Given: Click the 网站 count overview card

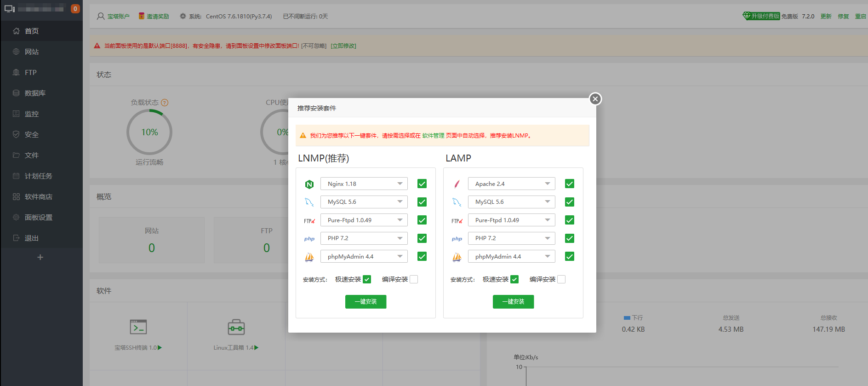Looking at the screenshot, I should (152, 240).
